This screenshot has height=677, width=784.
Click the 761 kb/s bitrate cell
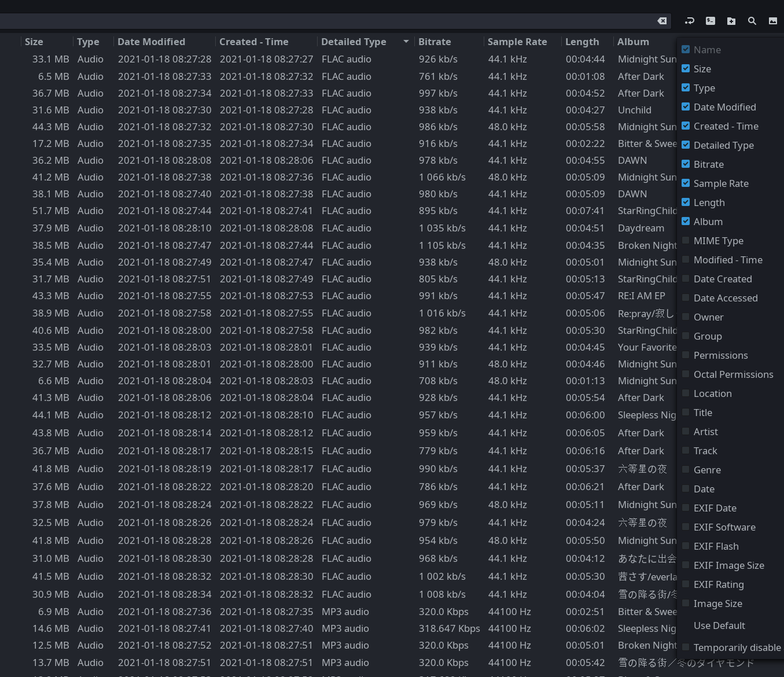coord(438,76)
